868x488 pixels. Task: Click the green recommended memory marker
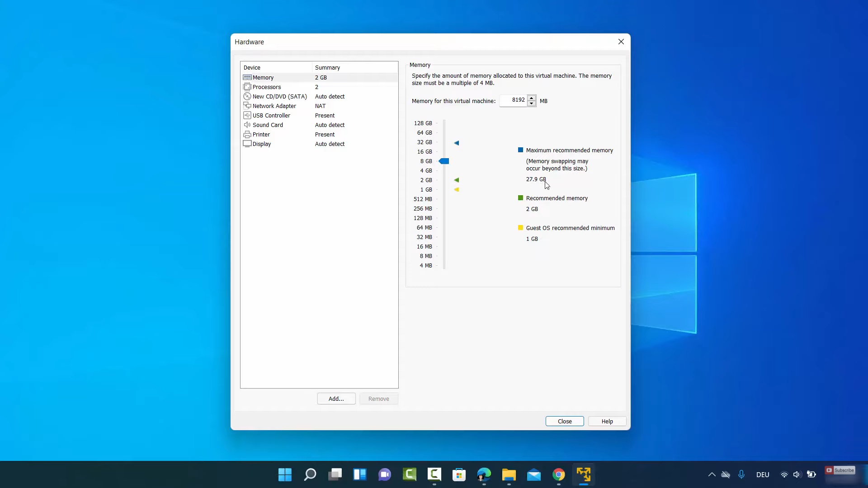[x=457, y=180]
